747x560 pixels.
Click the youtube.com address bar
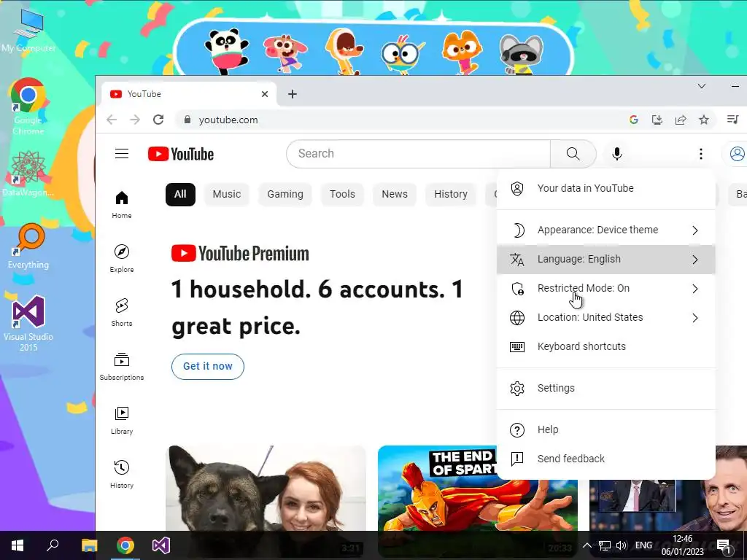pos(400,120)
